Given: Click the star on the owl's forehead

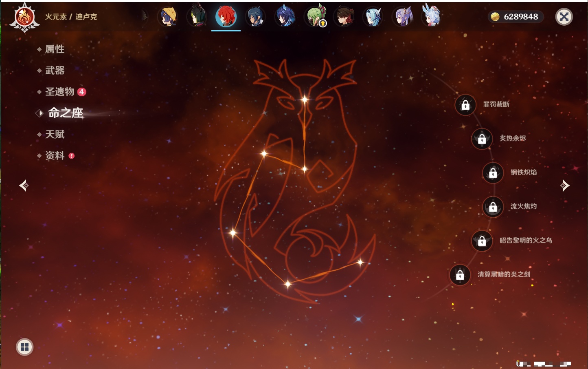Looking at the screenshot, I should (305, 99).
